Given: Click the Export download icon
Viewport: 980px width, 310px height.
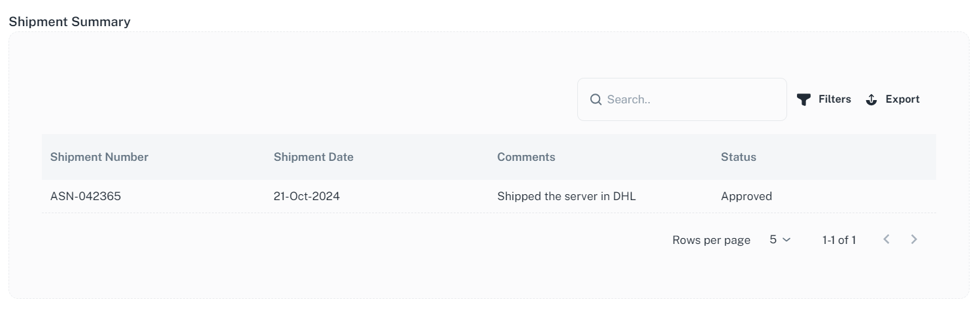Looking at the screenshot, I should coord(871,99).
